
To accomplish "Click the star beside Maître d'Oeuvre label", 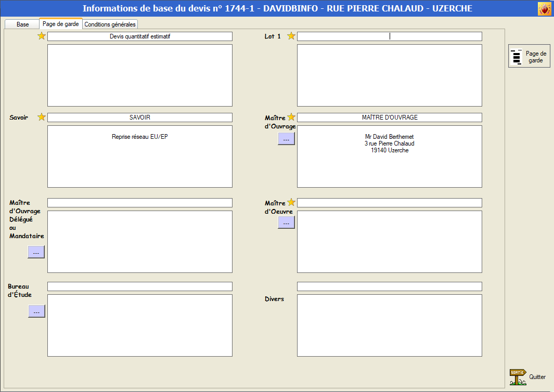I will click(291, 202).
